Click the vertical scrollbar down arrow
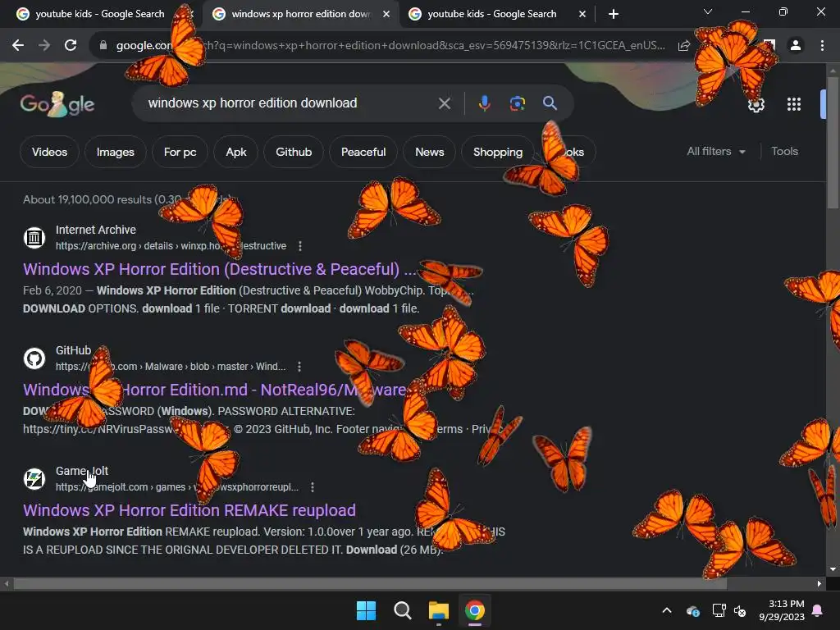 pyautogui.click(x=833, y=569)
